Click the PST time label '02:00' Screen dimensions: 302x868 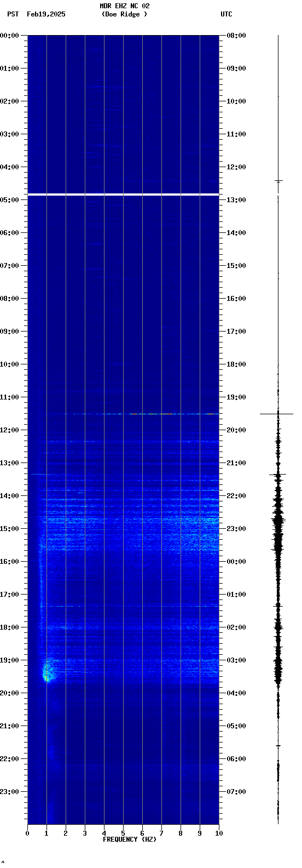click(10, 101)
